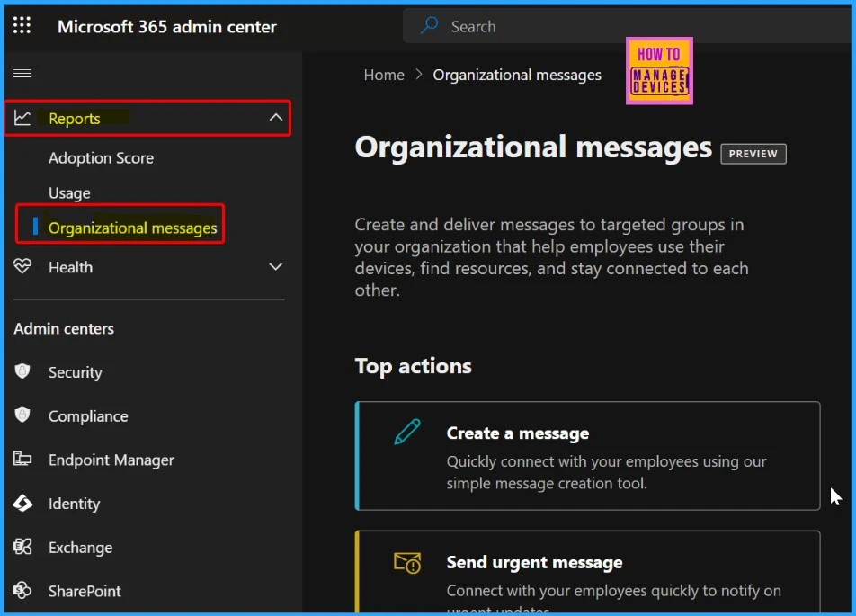Open the Reports menu item
856x616 pixels.
coord(147,118)
